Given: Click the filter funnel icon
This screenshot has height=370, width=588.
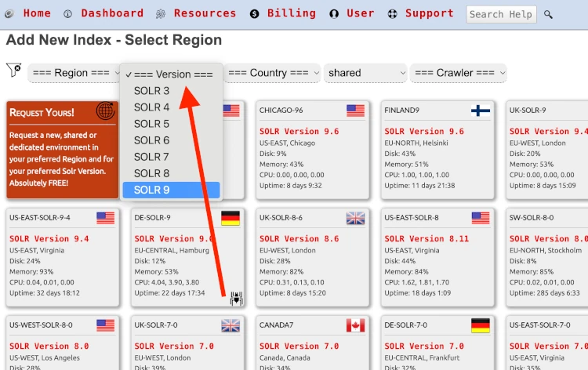Looking at the screenshot, I should pyautogui.click(x=13, y=71).
